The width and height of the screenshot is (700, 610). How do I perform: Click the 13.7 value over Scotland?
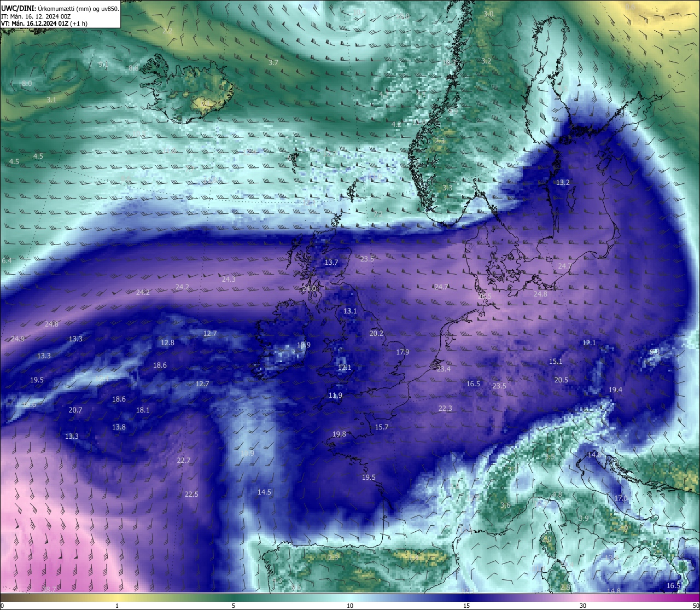331,263
